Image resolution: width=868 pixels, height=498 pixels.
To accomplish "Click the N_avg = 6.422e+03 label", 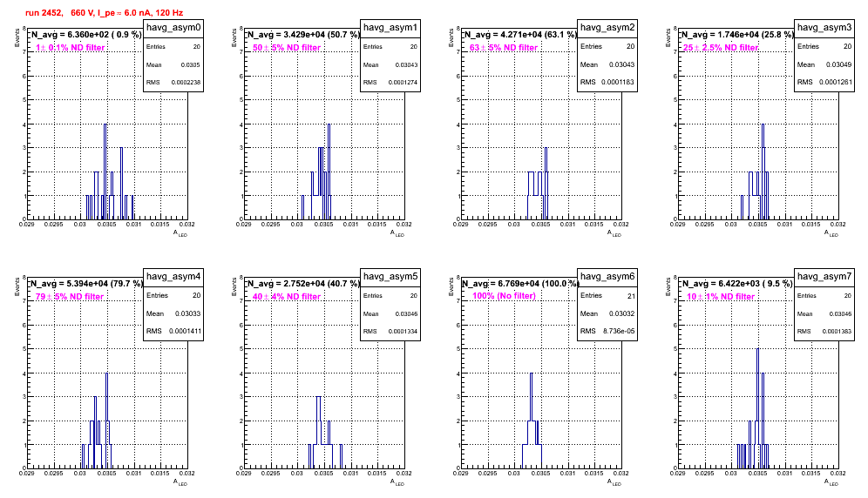I will pos(737,284).
